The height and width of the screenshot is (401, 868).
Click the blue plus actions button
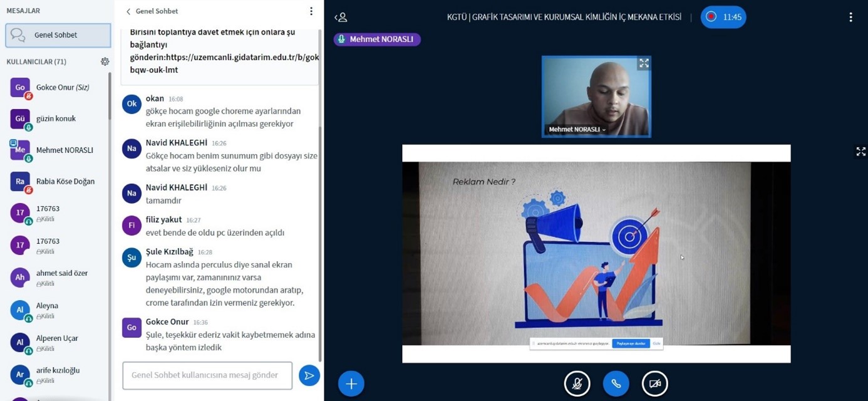(x=351, y=383)
